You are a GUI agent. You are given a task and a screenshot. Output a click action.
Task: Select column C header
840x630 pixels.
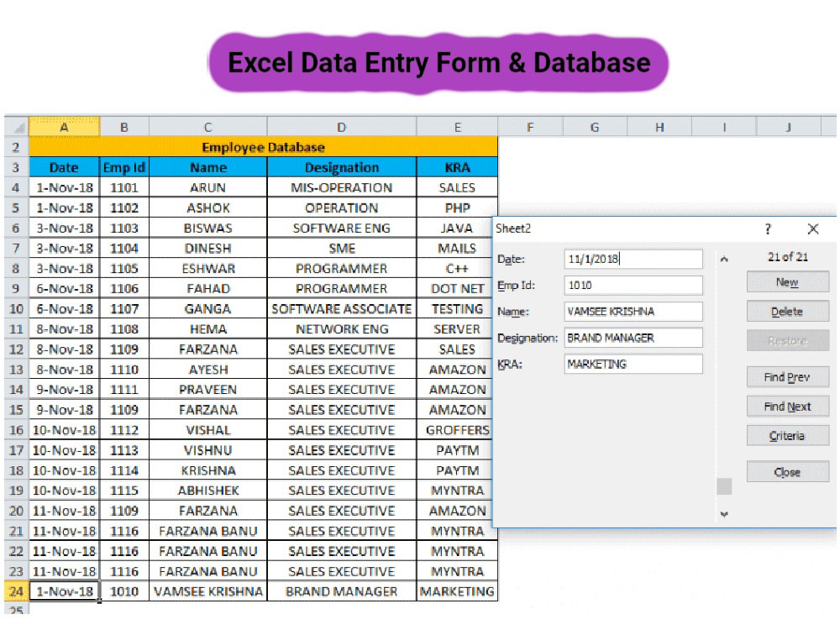[x=207, y=128]
